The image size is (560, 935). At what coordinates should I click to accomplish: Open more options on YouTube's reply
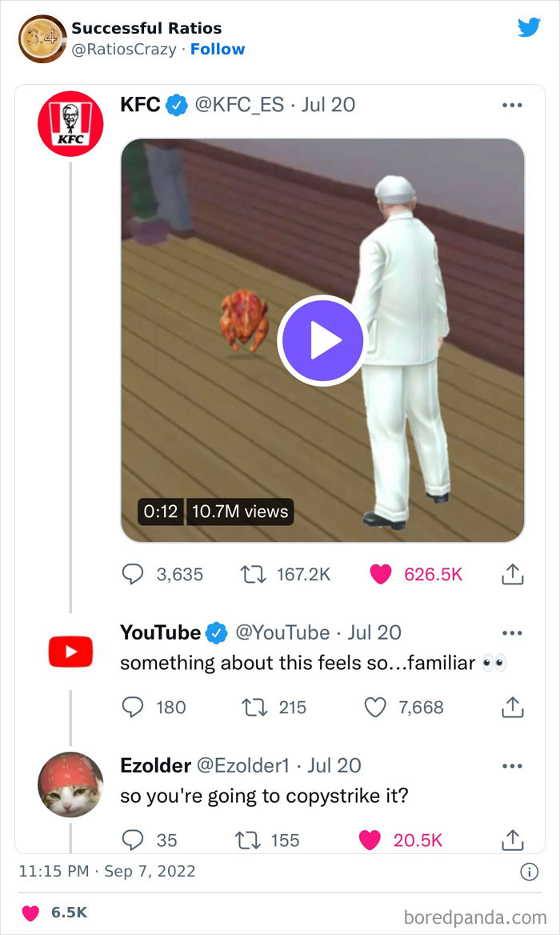click(512, 632)
